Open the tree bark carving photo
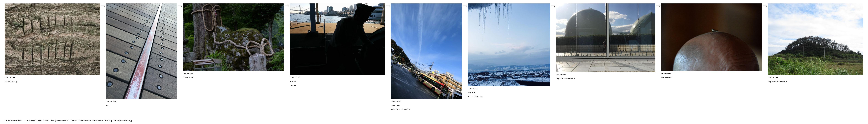 point(52,39)
